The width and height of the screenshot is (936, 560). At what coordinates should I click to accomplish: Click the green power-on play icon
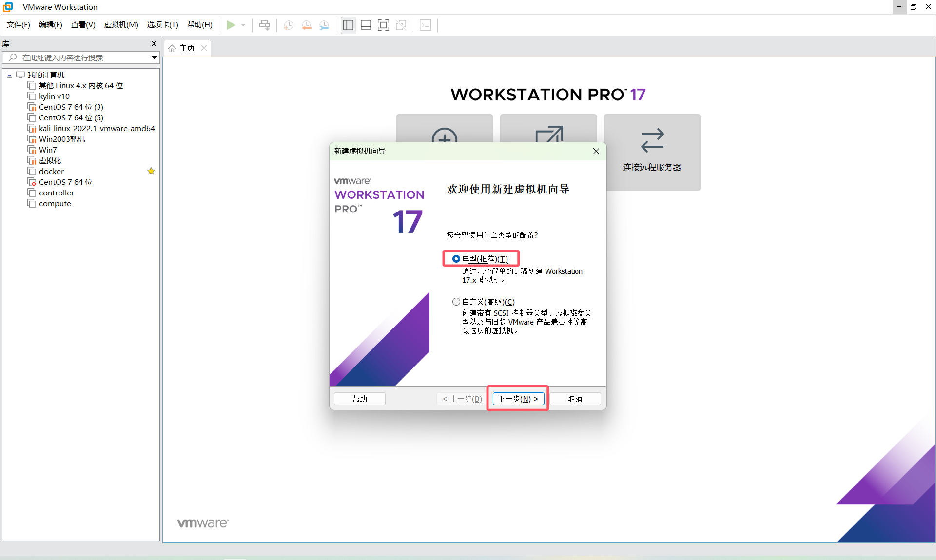tap(231, 25)
